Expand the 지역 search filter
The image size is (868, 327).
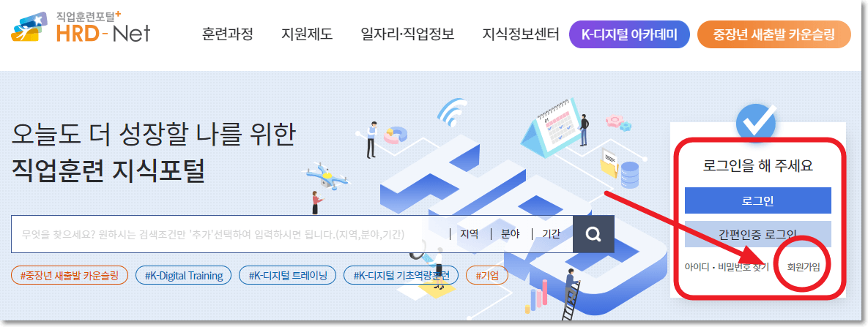point(469,234)
